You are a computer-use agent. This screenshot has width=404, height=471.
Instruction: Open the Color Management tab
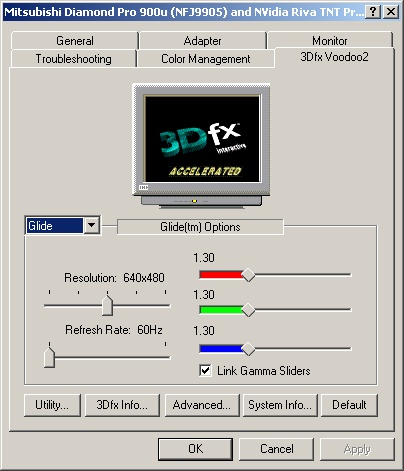click(x=206, y=59)
